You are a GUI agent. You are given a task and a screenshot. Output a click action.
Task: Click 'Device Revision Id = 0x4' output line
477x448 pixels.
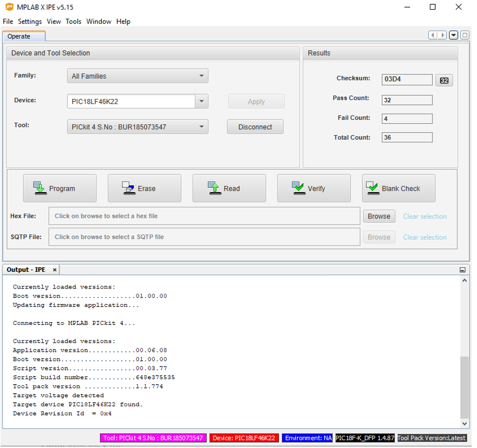click(62, 413)
